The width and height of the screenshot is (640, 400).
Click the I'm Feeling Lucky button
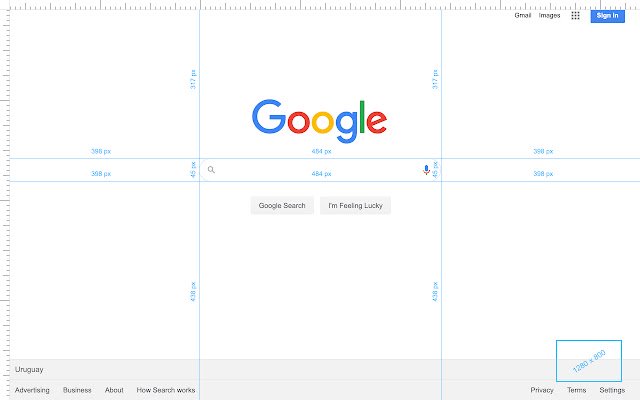click(355, 205)
